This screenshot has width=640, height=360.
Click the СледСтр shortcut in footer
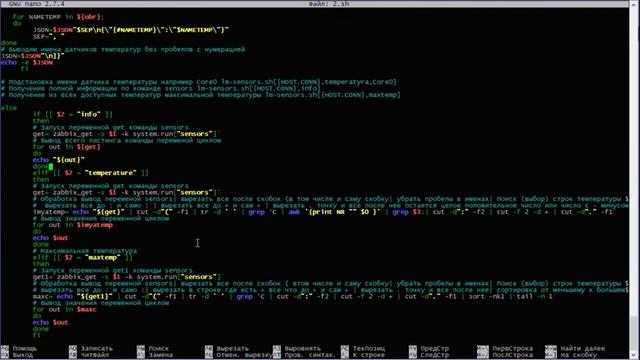pyautogui.click(x=429, y=355)
